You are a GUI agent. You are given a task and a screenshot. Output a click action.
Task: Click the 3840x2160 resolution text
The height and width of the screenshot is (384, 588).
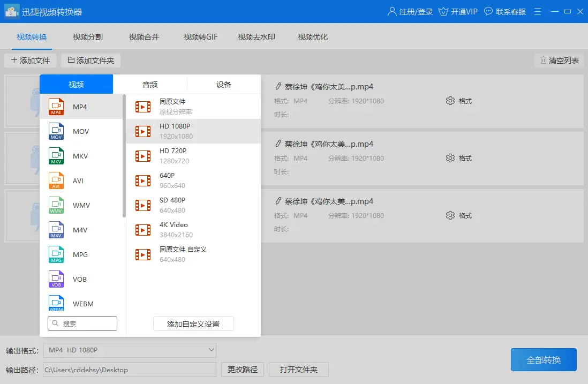(176, 235)
